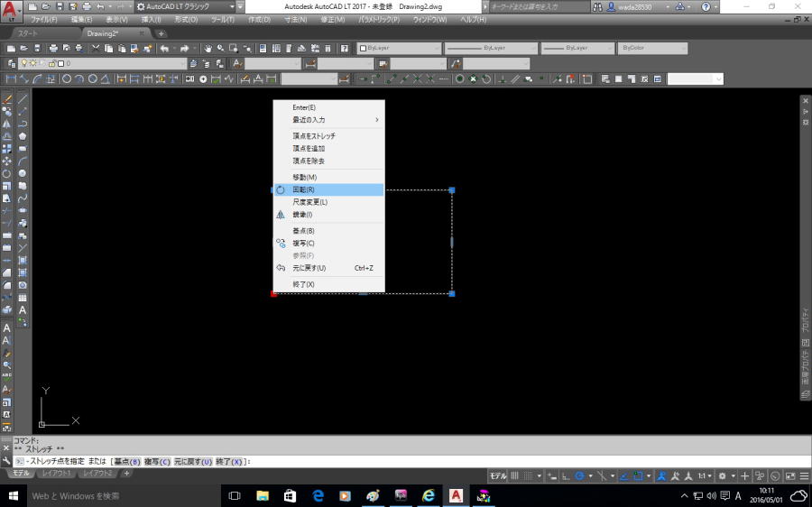812x507 pixels.
Task: Open the Layer Properties Manager icon
Action: point(12,63)
